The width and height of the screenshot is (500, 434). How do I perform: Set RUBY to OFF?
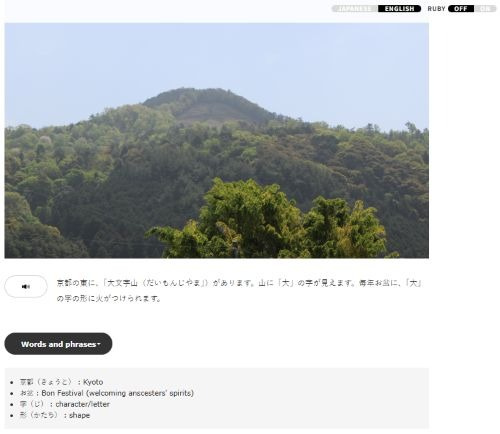pos(461,9)
